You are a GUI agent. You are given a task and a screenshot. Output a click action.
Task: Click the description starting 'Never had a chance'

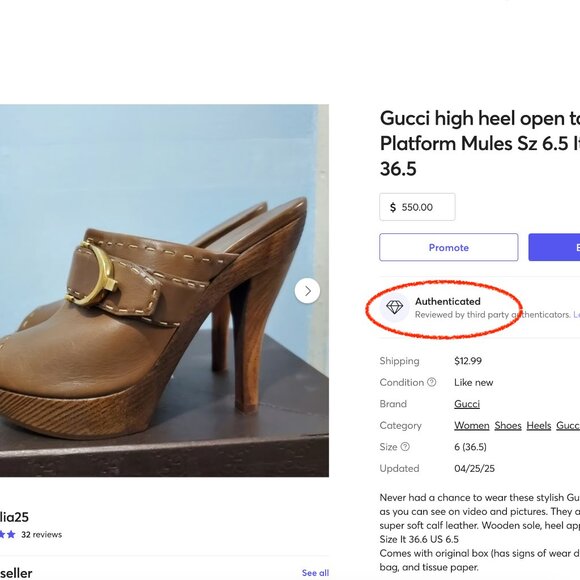point(480,532)
